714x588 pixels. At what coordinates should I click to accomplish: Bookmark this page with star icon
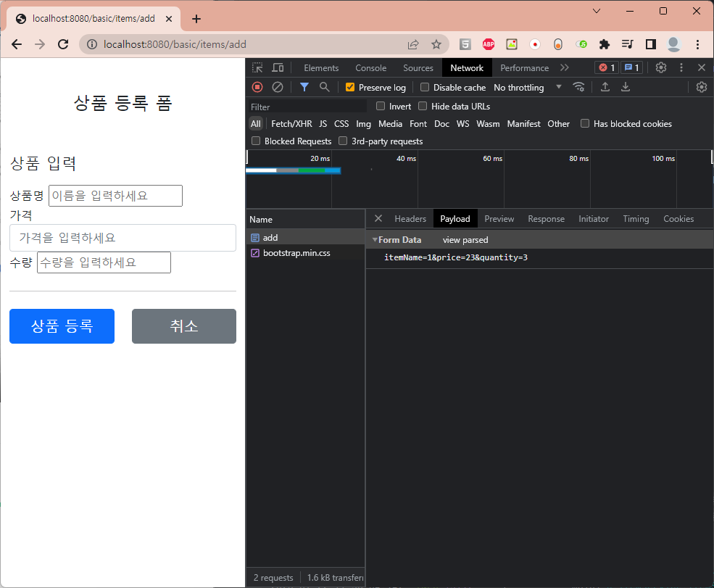(436, 44)
